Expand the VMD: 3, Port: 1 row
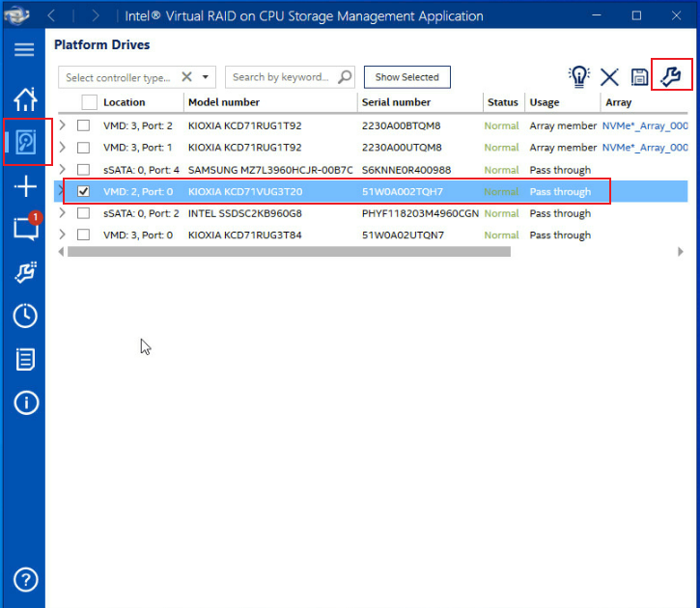Screen dimensions: 700x608 pyautogui.click(x=63, y=148)
